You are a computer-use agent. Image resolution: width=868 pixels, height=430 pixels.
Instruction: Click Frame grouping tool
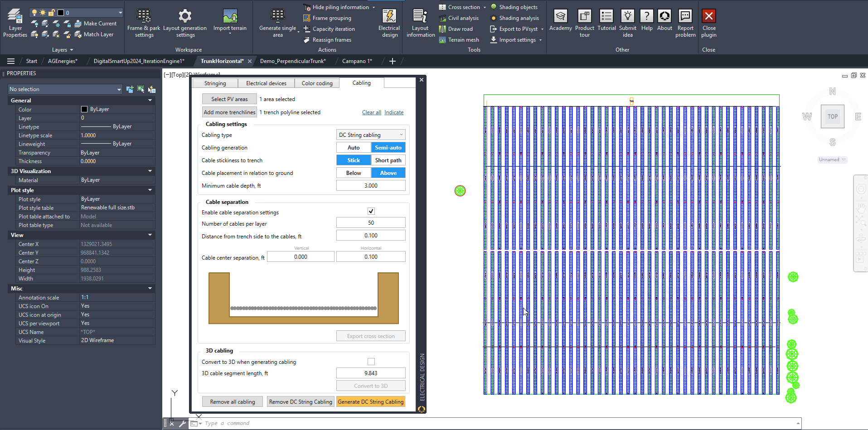pyautogui.click(x=327, y=18)
